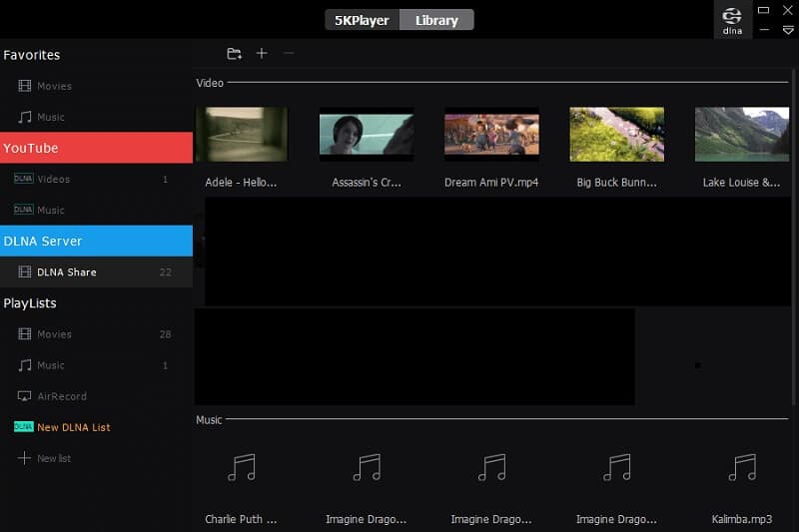Click the film icon beside DLNA Share

tap(24, 271)
